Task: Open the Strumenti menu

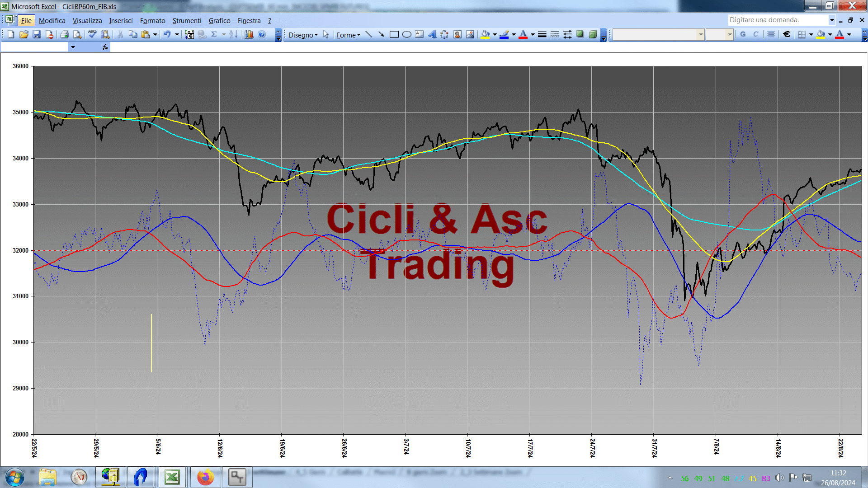Action: 187,20
